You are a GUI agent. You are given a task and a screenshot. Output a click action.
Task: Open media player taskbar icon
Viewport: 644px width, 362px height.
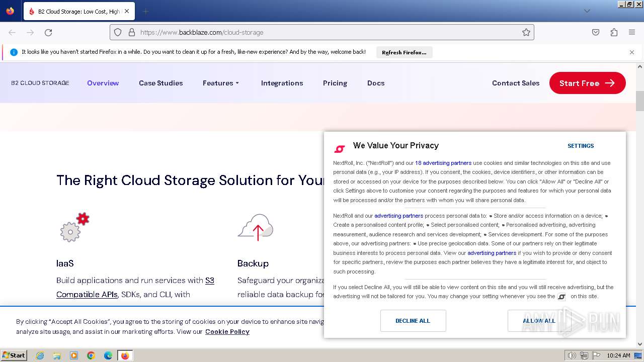tap(74, 355)
